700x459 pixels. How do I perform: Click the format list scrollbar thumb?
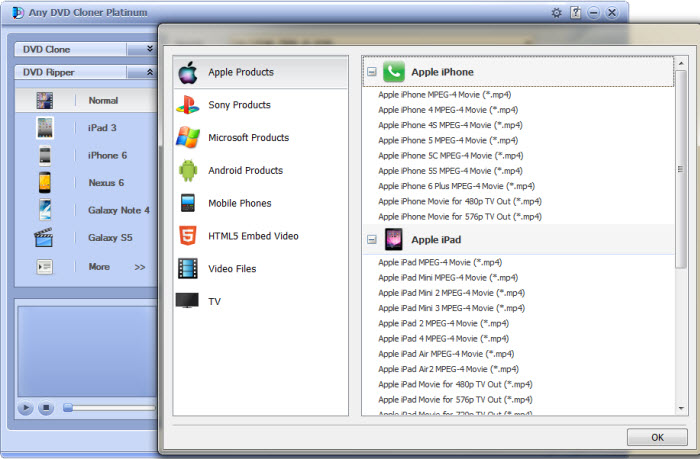coord(680,169)
